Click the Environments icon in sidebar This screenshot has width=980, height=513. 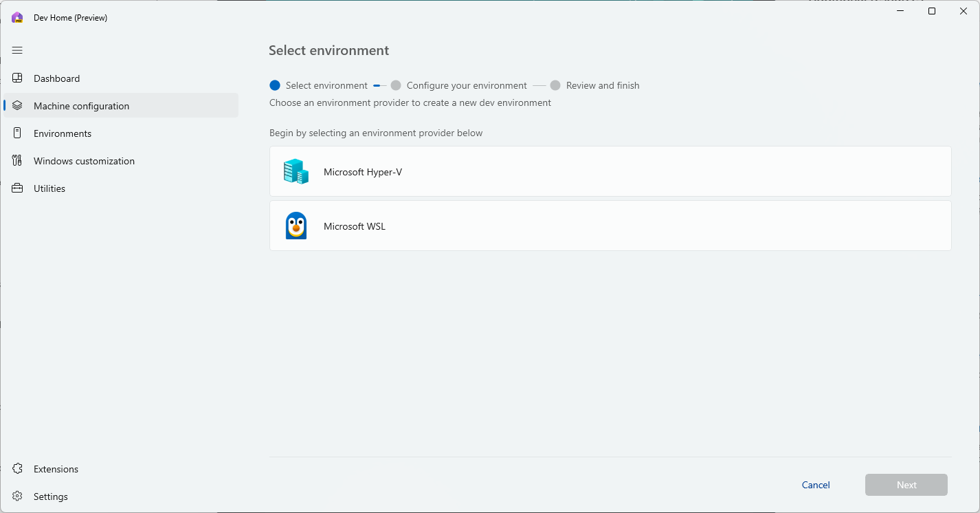coord(17,133)
